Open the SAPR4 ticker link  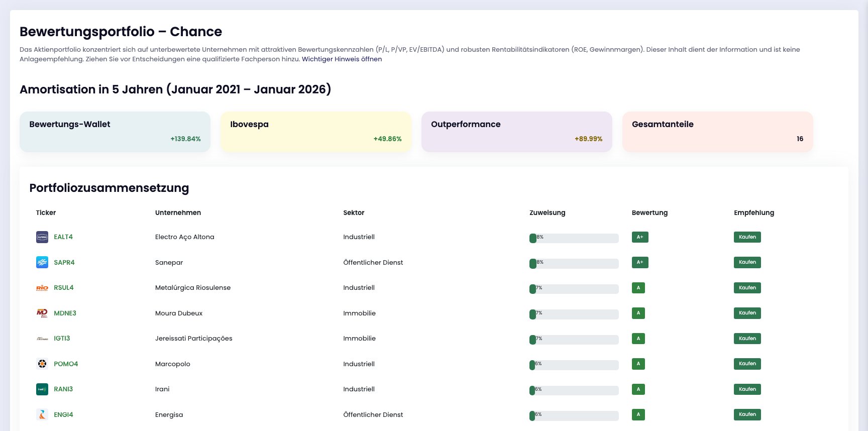tap(64, 262)
